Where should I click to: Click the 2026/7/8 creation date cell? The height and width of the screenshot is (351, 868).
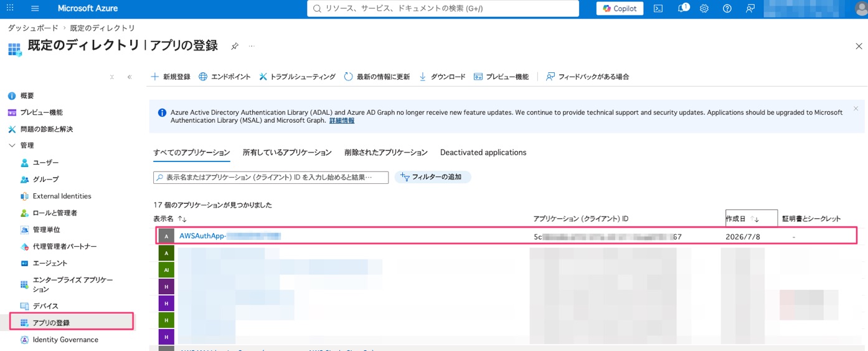(743, 237)
